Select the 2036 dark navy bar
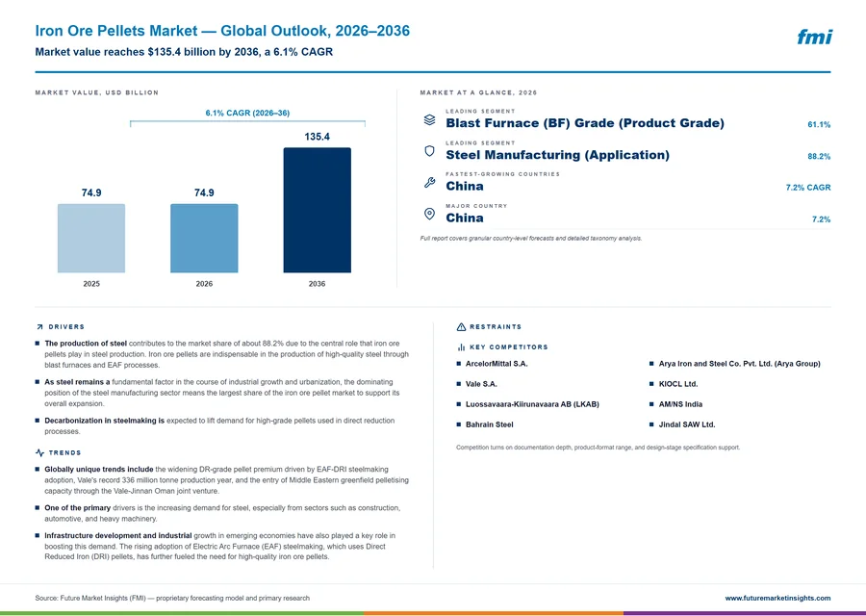 click(x=317, y=210)
